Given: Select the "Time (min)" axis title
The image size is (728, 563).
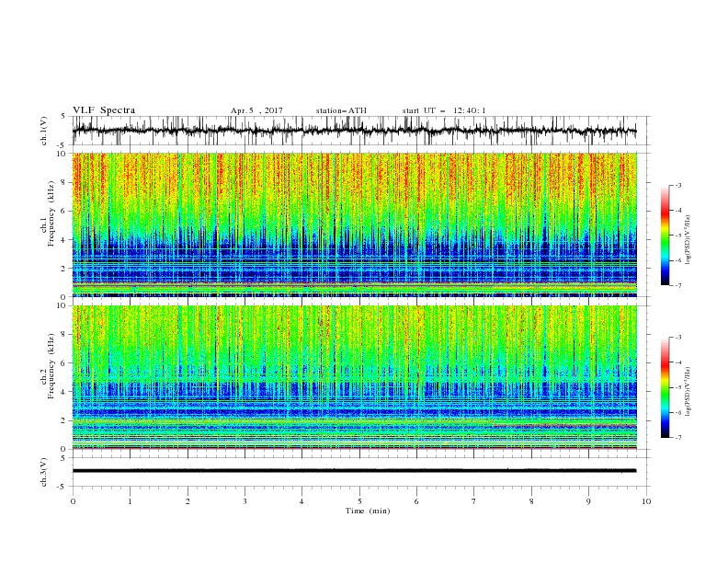Looking at the screenshot, I should click(x=368, y=511).
